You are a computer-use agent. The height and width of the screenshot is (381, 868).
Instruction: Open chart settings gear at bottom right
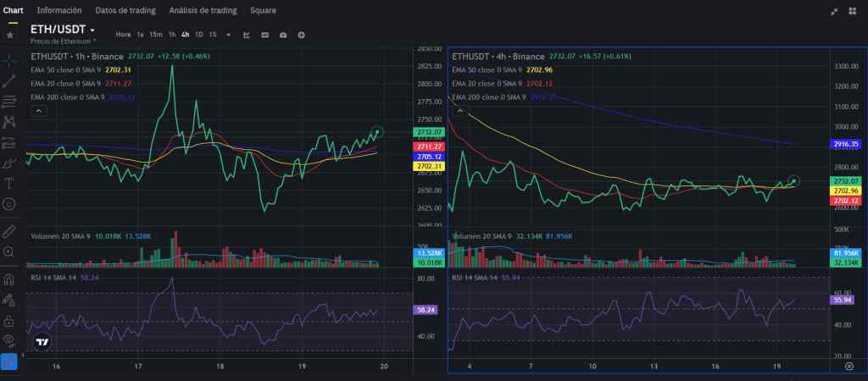coord(849,366)
